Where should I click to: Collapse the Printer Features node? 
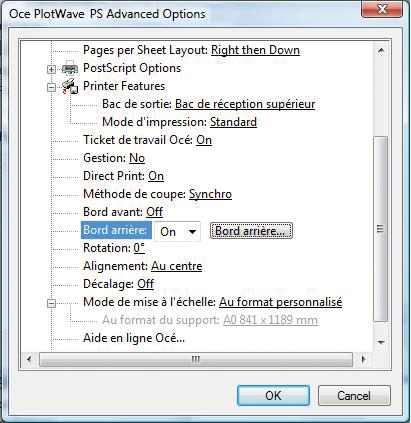(51, 87)
